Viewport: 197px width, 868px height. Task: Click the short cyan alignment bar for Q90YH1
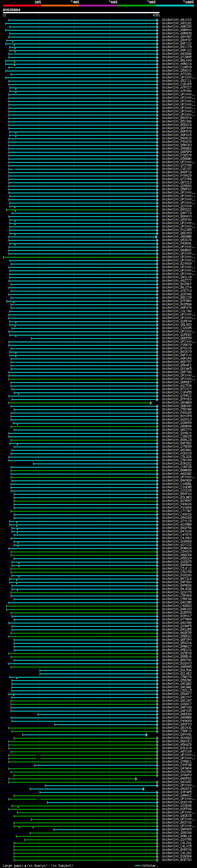85,735
